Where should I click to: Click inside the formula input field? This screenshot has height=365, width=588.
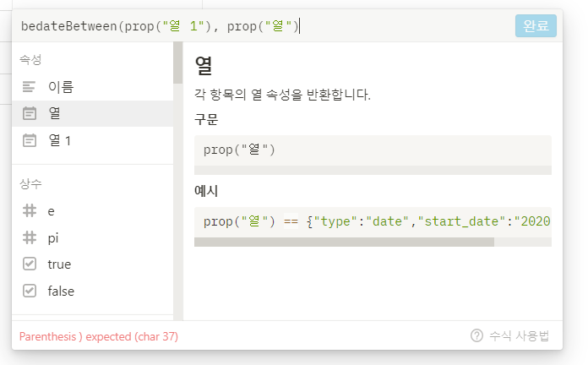click(x=263, y=26)
